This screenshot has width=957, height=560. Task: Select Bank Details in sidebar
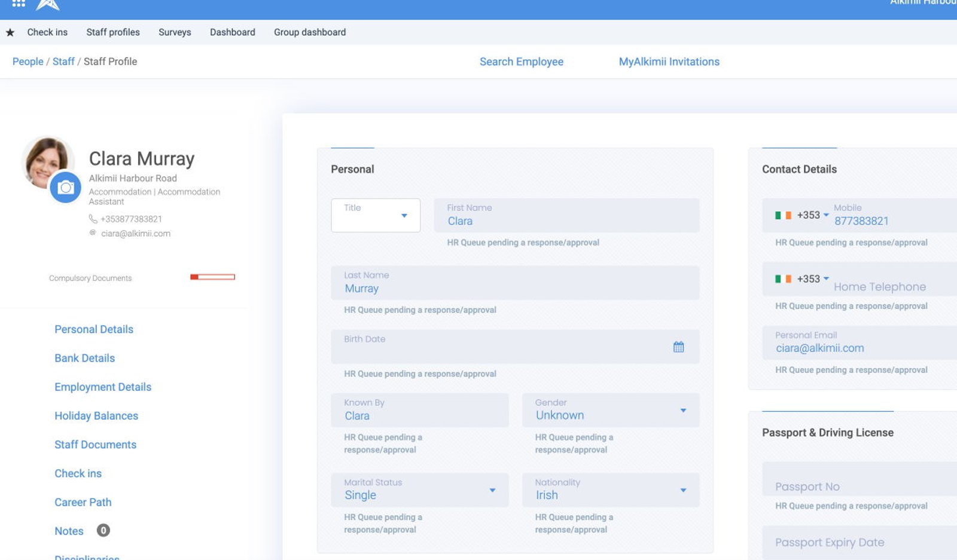pos(85,358)
